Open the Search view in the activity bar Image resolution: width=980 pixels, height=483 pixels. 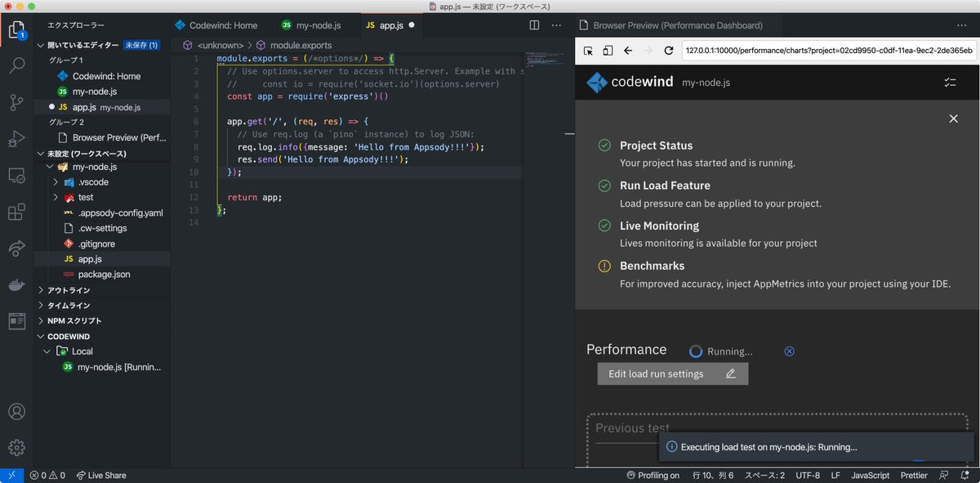click(x=16, y=66)
